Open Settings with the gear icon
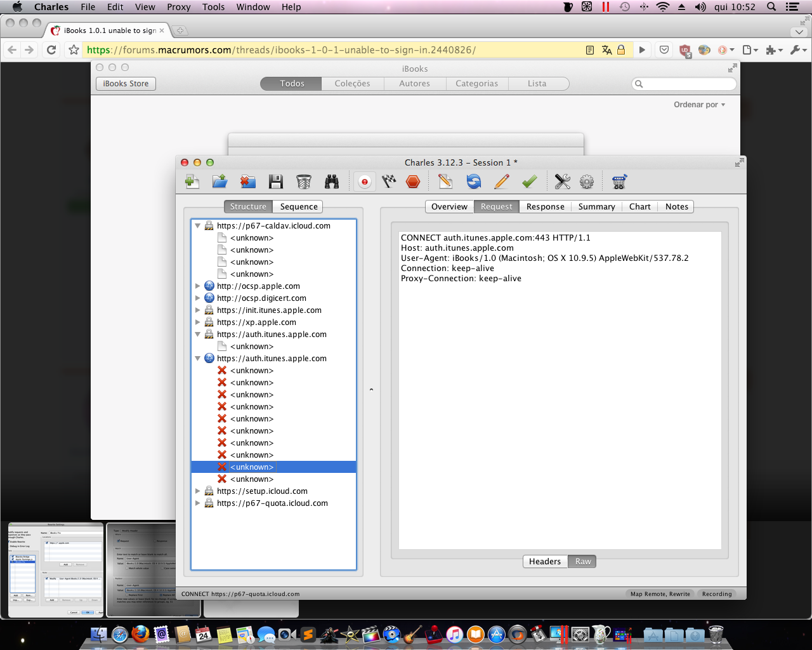 (587, 182)
